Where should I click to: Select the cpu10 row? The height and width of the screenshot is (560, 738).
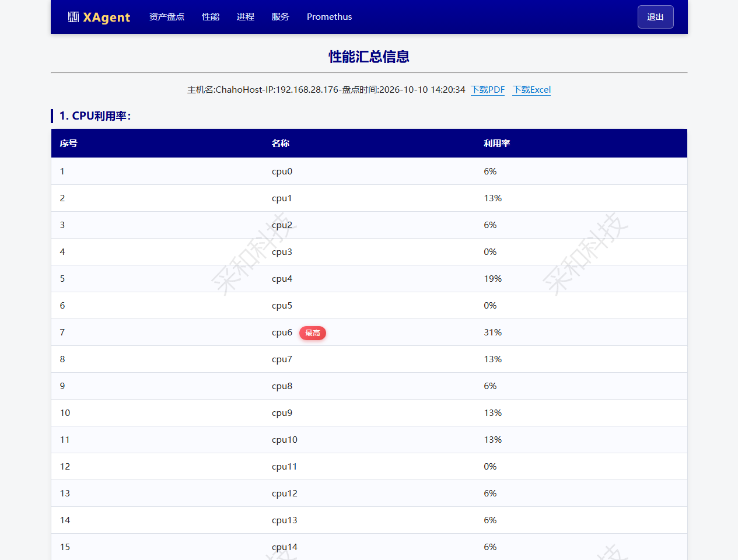pyautogui.click(x=369, y=440)
